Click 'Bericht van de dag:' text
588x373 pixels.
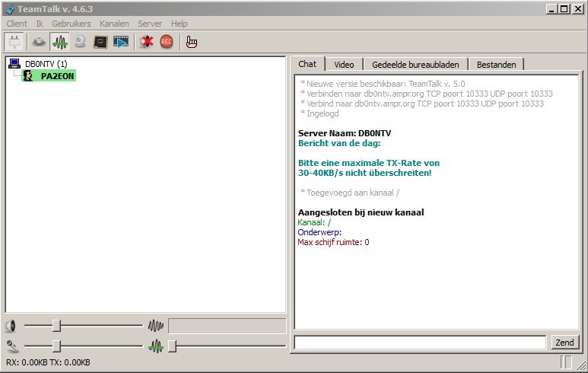(x=339, y=143)
